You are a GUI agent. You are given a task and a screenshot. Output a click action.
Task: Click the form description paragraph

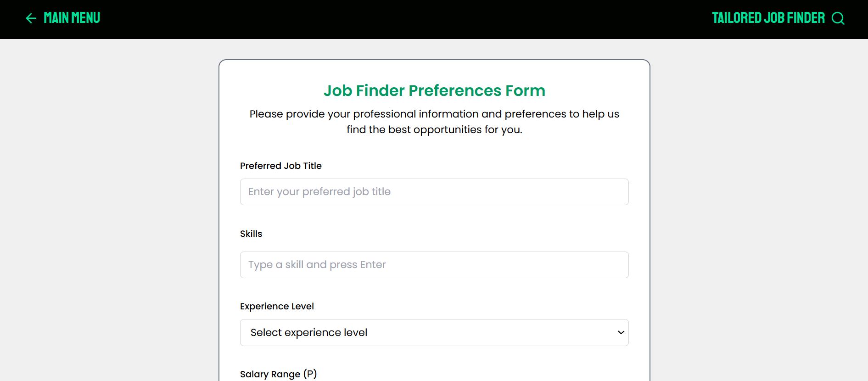(x=434, y=122)
